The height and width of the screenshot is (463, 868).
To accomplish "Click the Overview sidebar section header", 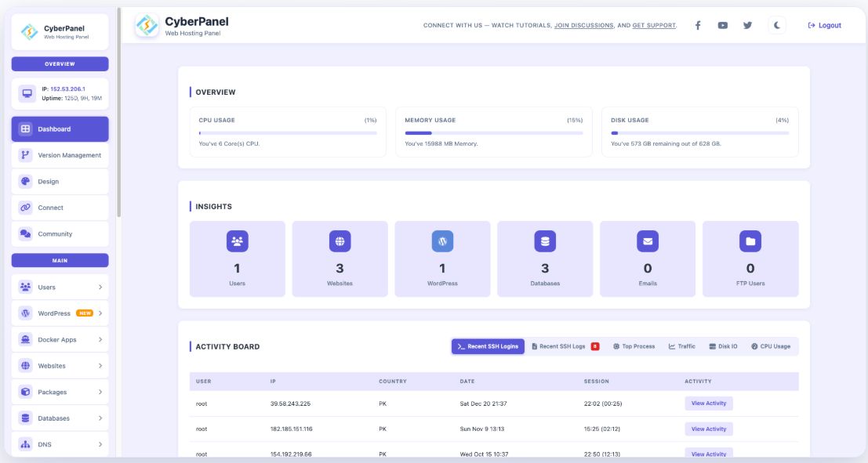I will (60, 63).
